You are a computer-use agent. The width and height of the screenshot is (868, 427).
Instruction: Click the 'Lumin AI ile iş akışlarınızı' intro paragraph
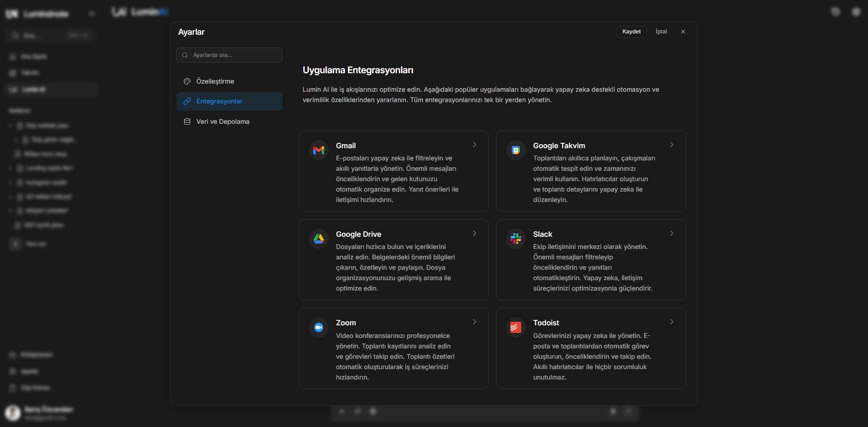(481, 94)
